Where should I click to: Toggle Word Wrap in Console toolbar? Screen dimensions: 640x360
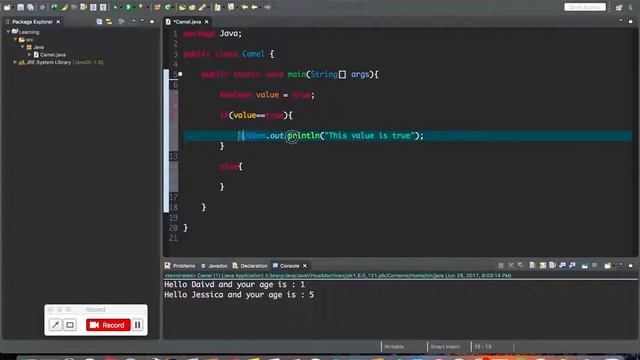click(552, 265)
